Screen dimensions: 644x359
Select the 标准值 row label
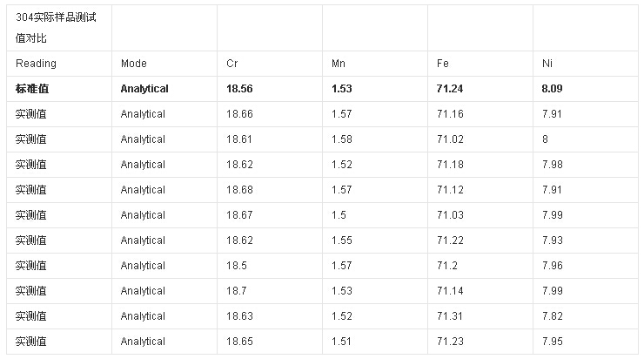pos(32,89)
